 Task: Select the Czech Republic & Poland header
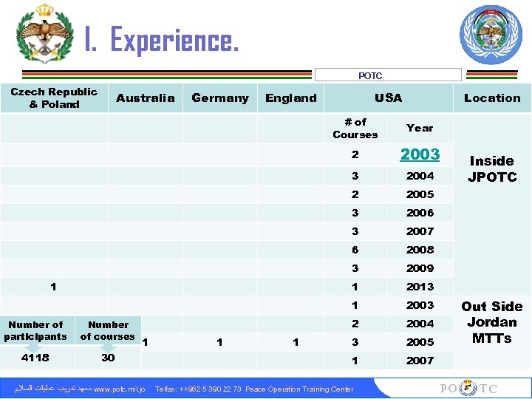tap(54, 98)
